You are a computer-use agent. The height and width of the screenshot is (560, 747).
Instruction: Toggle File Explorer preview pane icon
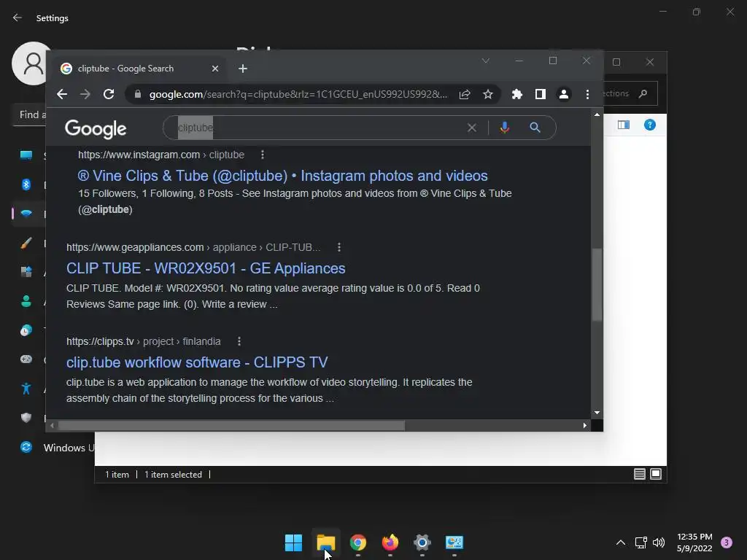(624, 125)
